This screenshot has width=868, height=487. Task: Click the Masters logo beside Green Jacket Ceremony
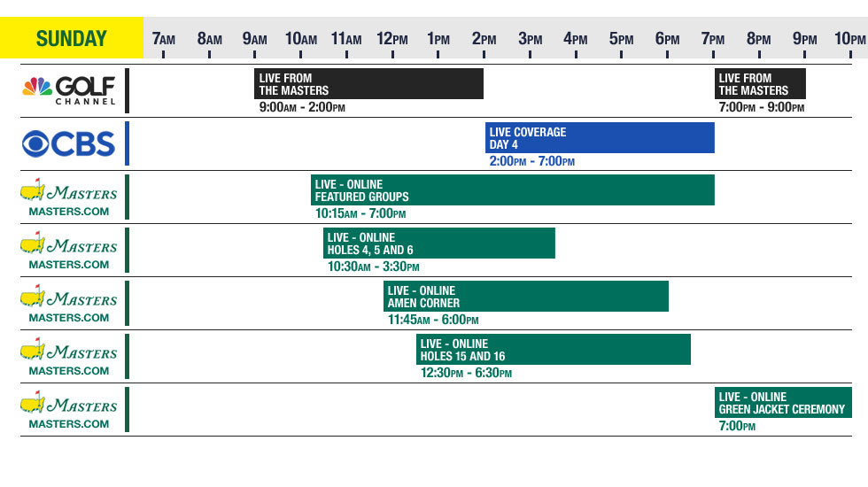pyautogui.click(x=69, y=410)
